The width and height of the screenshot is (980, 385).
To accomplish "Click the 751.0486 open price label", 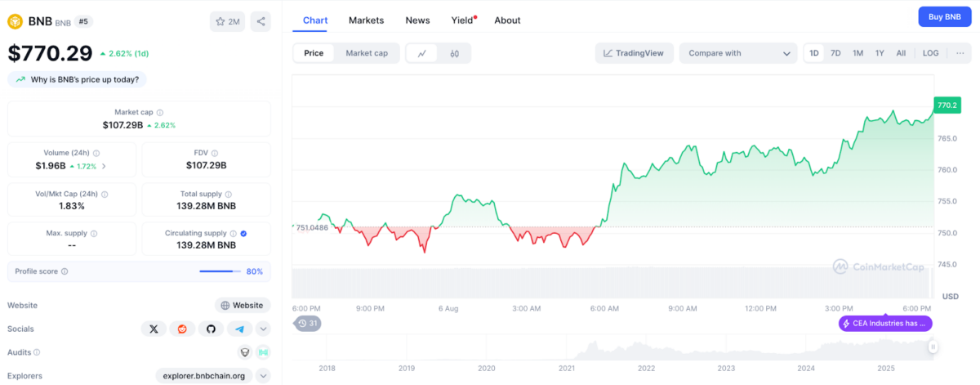I will (x=312, y=227).
